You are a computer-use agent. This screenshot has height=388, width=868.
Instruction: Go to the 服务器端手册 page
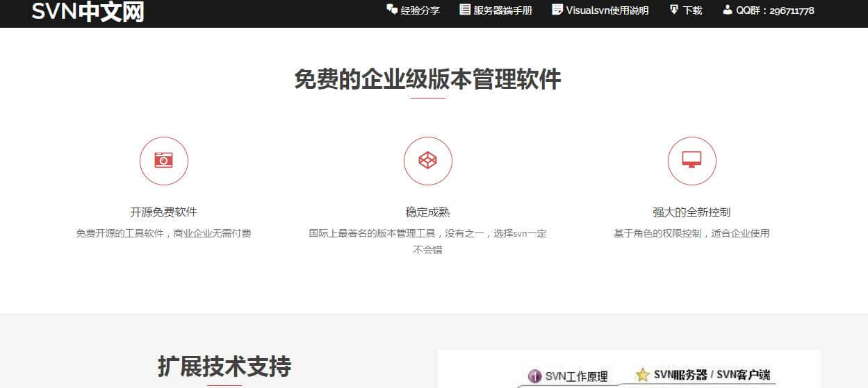[x=502, y=10]
